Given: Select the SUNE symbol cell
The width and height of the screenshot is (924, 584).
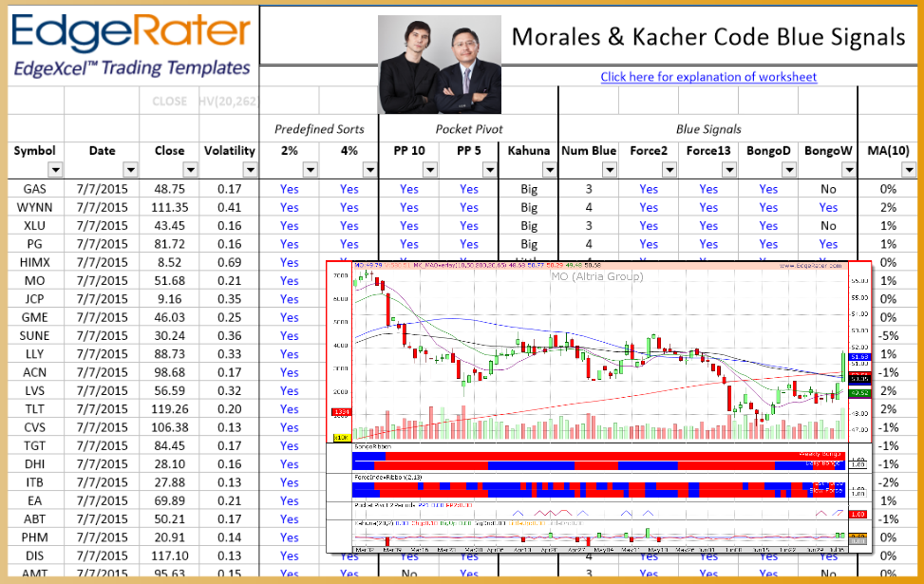Looking at the screenshot, I should click(35, 335).
